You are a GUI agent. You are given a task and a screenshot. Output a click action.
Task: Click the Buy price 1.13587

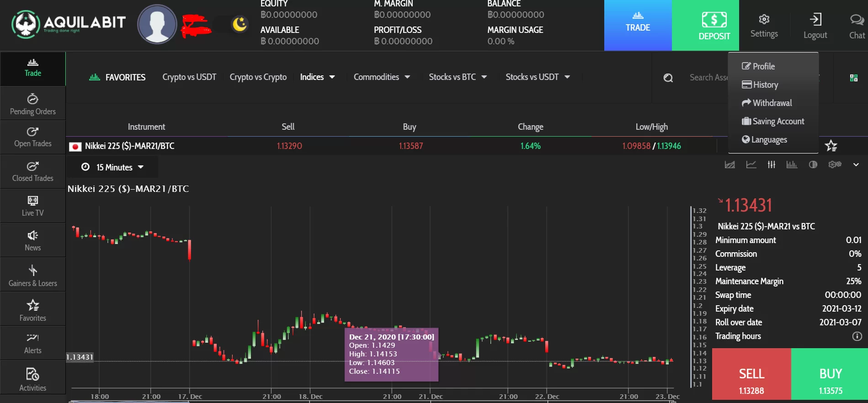click(x=410, y=146)
